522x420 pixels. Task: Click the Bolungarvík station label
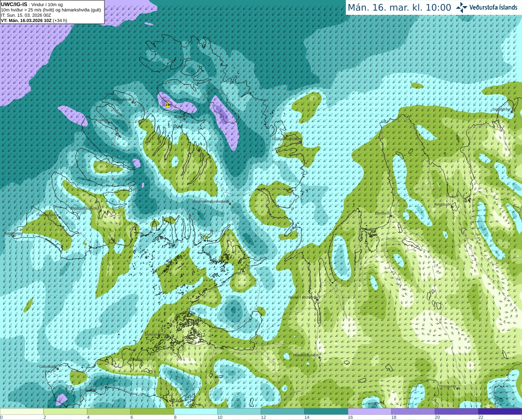pyautogui.click(x=122, y=99)
